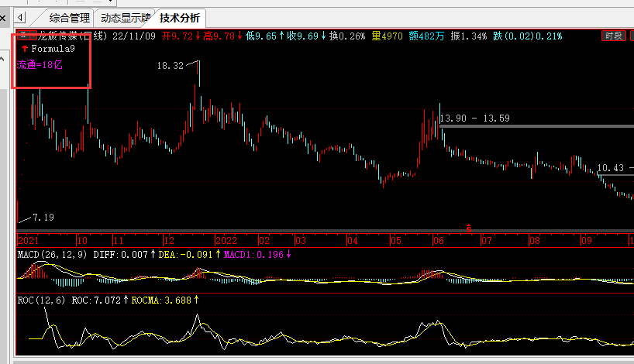Click the small box icon before stock name

click(x=24, y=36)
